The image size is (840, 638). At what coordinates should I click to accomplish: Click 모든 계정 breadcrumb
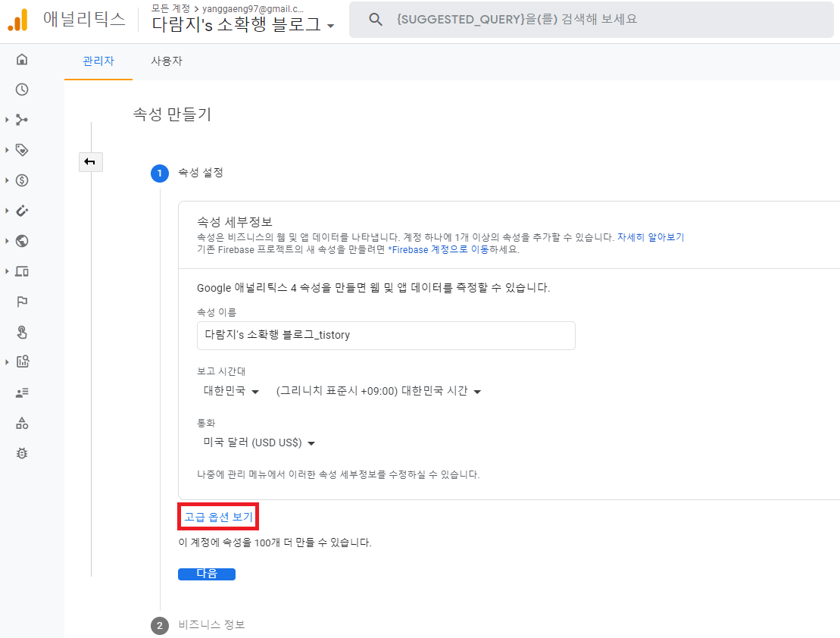pos(170,8)
